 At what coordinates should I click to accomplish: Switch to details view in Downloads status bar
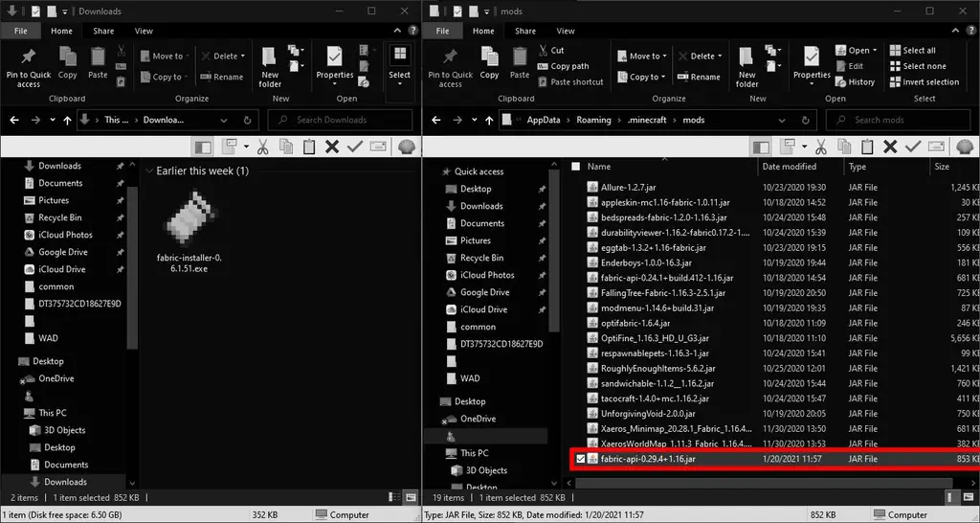click(393, 497)
